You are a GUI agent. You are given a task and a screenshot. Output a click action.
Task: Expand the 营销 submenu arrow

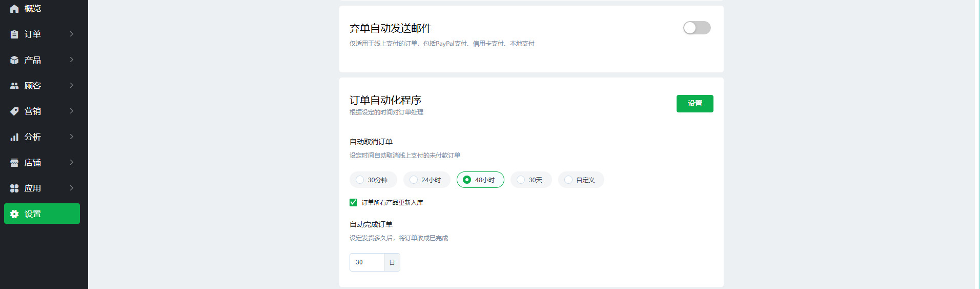point(72,111)
